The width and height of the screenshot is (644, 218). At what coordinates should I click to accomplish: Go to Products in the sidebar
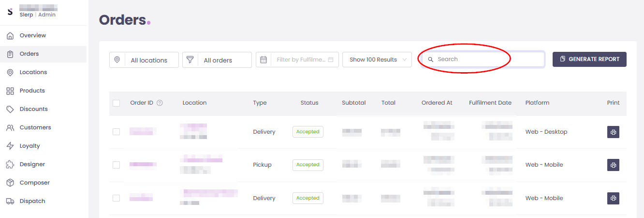pos(32,91)
